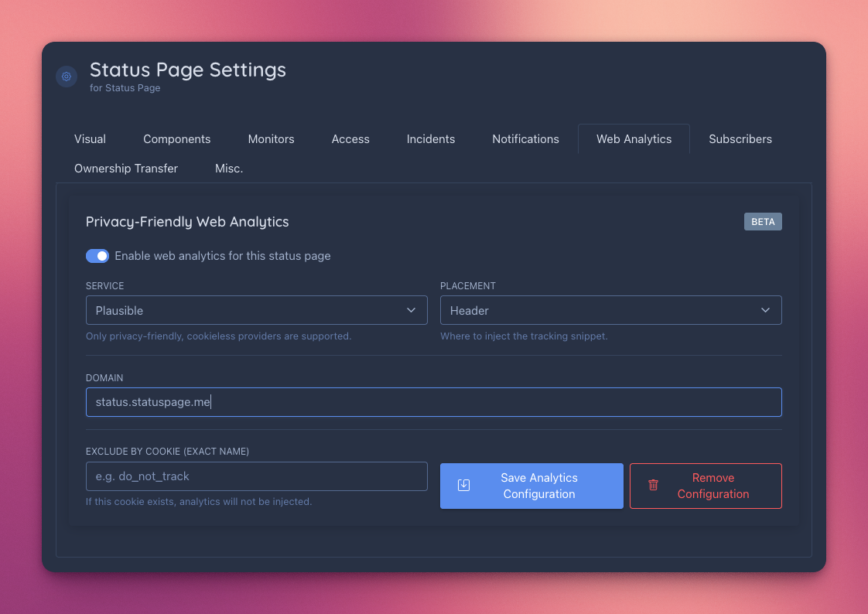Go to the Access tab

[350, 138]
